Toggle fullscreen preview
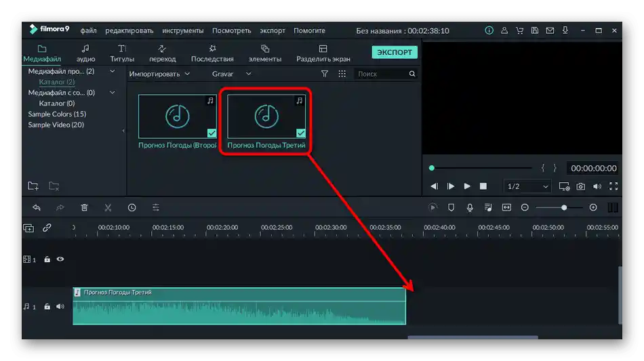Image resolution: width=644 pixels, height=361 pixels. pos(613,186)
